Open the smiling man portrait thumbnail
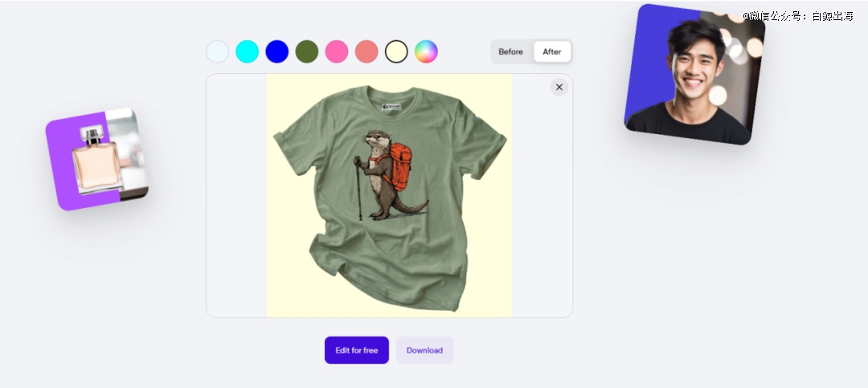 click(x=694, y=74)
